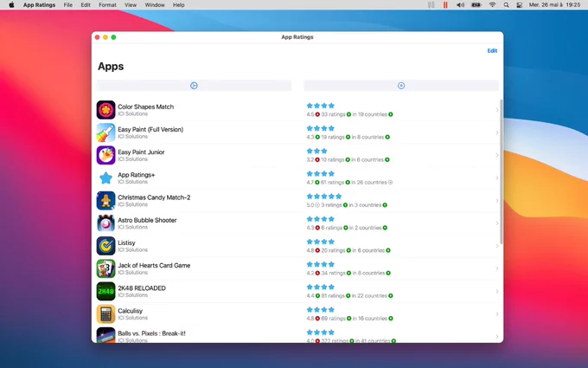Open the 2K48 RELOADED row chevron
Screen dimensions: 588x368
coord(497,292)
